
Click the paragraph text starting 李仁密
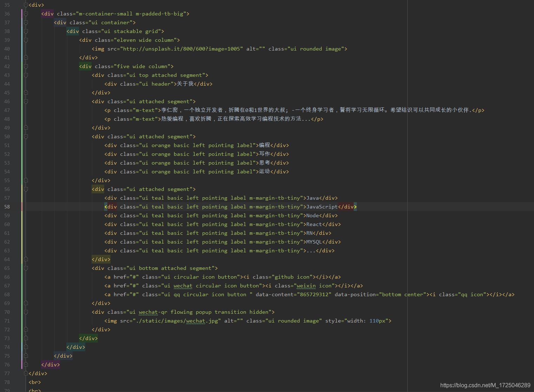316,110
